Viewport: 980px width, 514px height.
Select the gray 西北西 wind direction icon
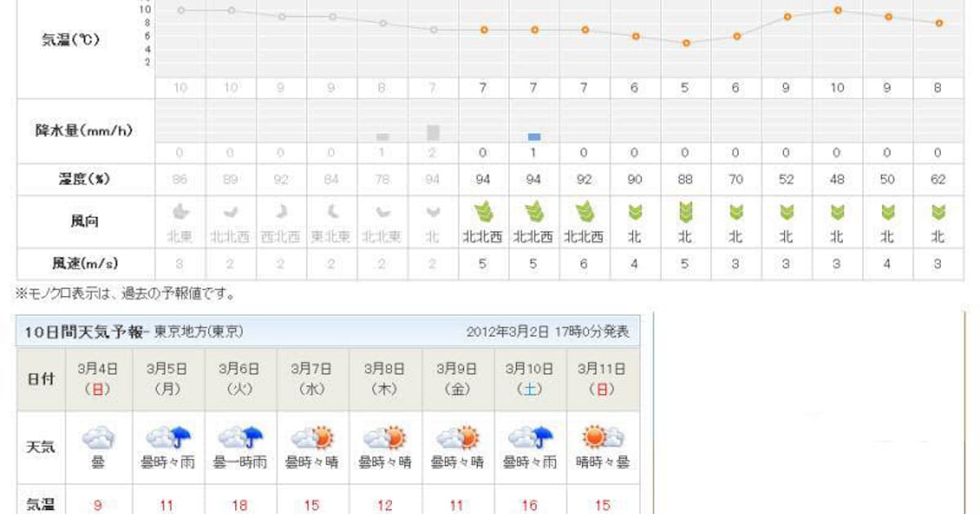[281, 212]
